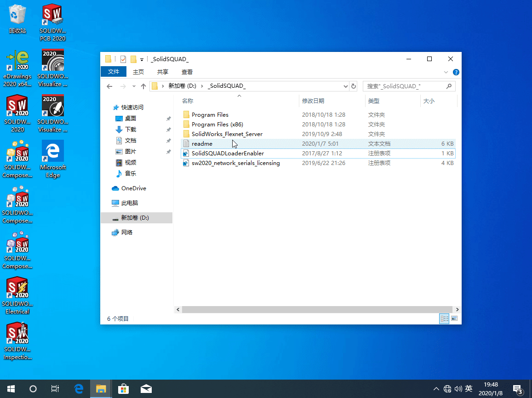
Task: Open 快速访问 in navigation pane
Action: (x=128, y=108)
